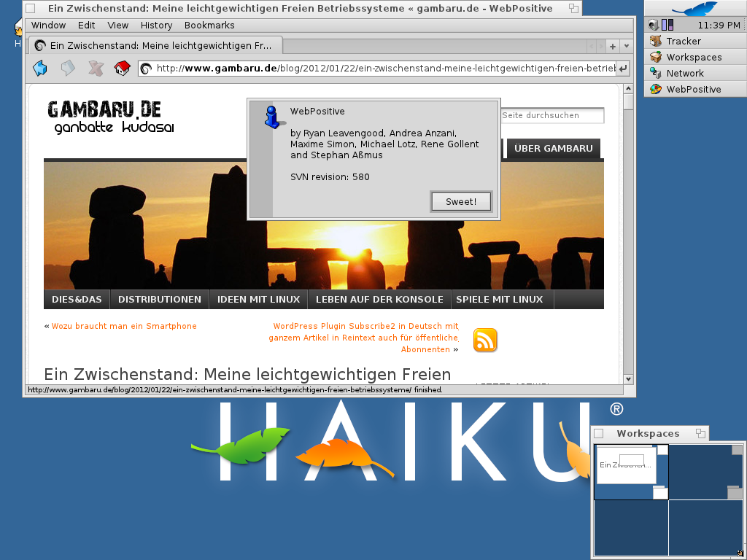Screen dimensions: 747x560
Task: Dismiss the about dialog with Sweet! button
Action: click(460, 201)
